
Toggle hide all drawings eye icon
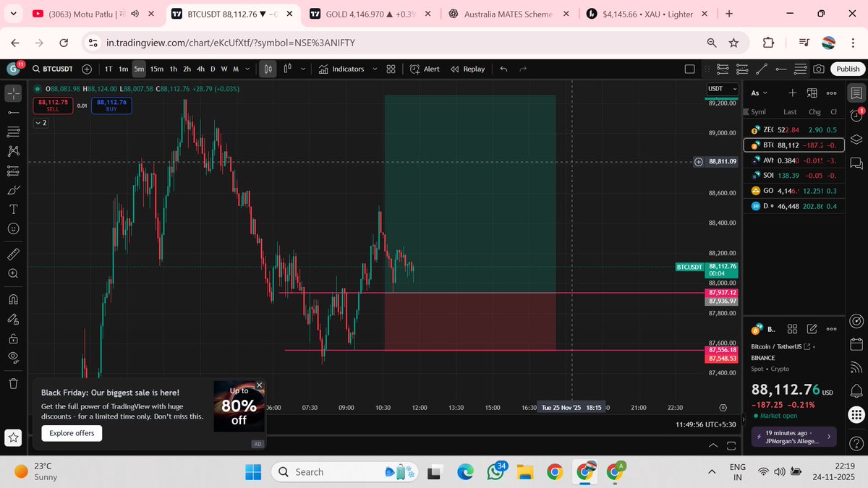13,357
